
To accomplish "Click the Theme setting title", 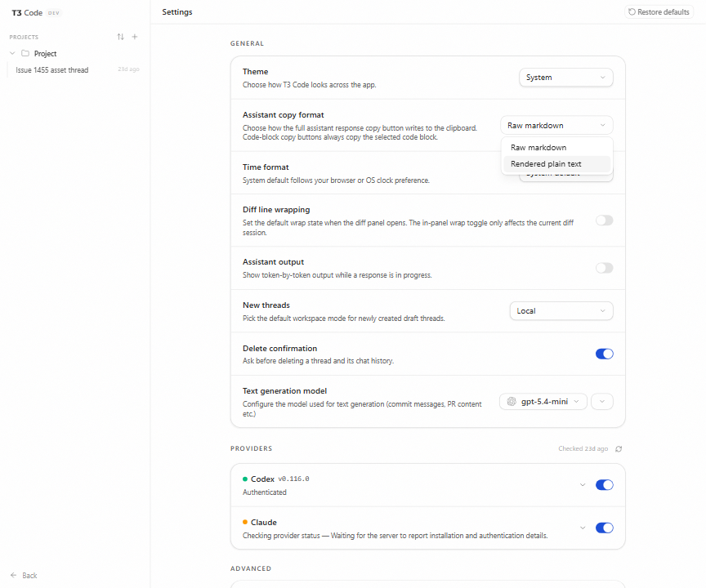I will (255, 72).
